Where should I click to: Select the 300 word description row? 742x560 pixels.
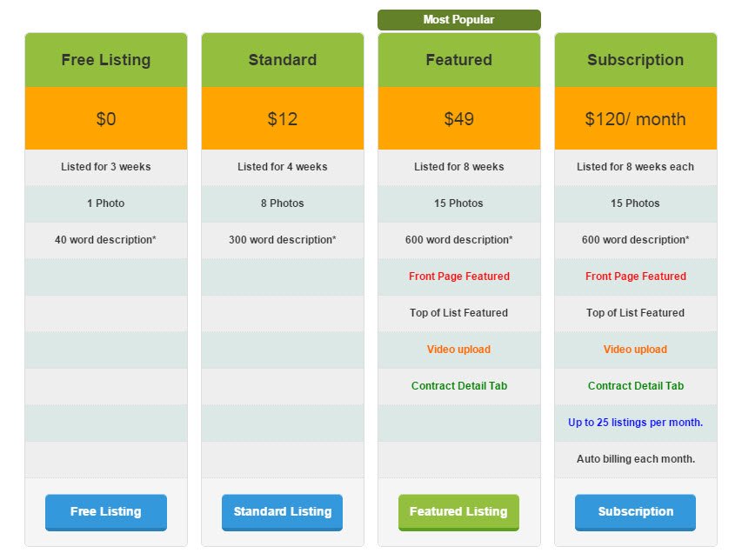coord(283,240)
